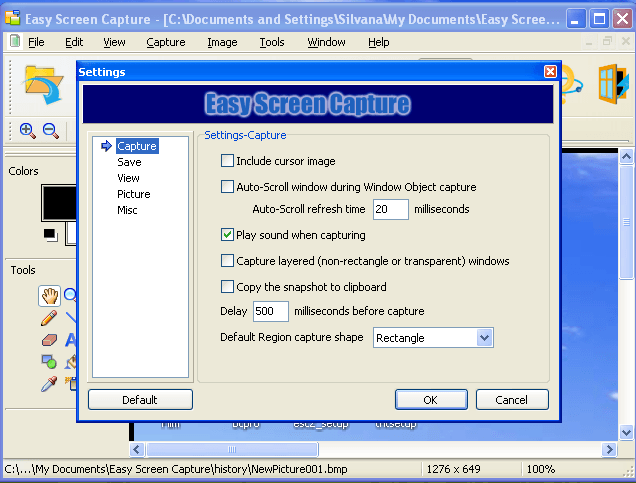Select Save in settings category list
This screenshot has height=483, width=636.
click(x=129, y=162)
